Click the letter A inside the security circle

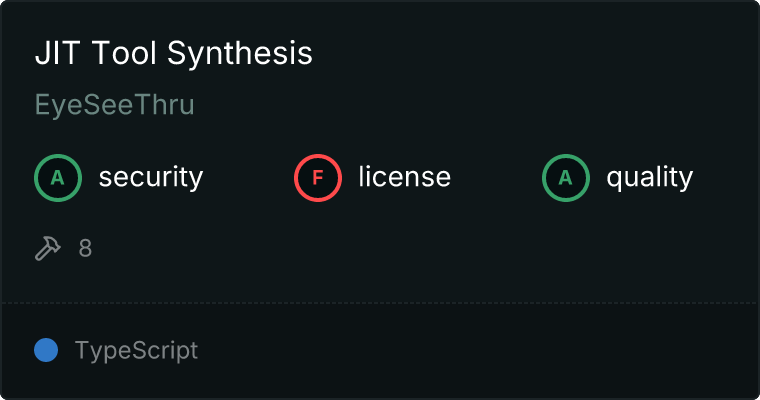tap(58, 178)
